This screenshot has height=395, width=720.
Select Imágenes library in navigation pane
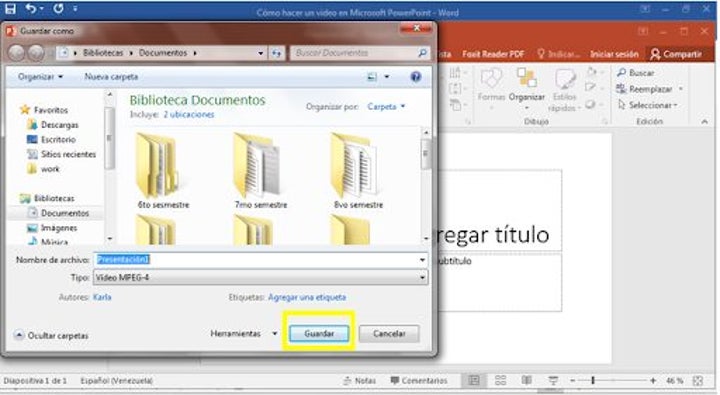click(x=52, y=227)
